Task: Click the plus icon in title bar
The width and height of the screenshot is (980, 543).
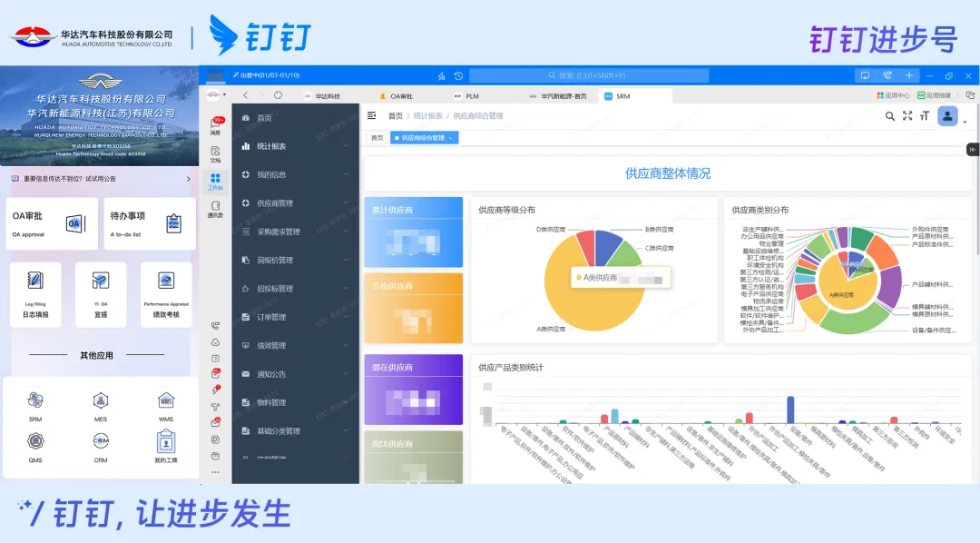Action: click(x=909, y=75)
